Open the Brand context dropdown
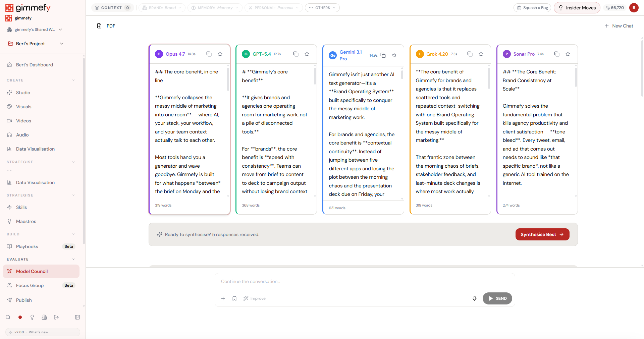644x339 pixels. pos(162,8)
